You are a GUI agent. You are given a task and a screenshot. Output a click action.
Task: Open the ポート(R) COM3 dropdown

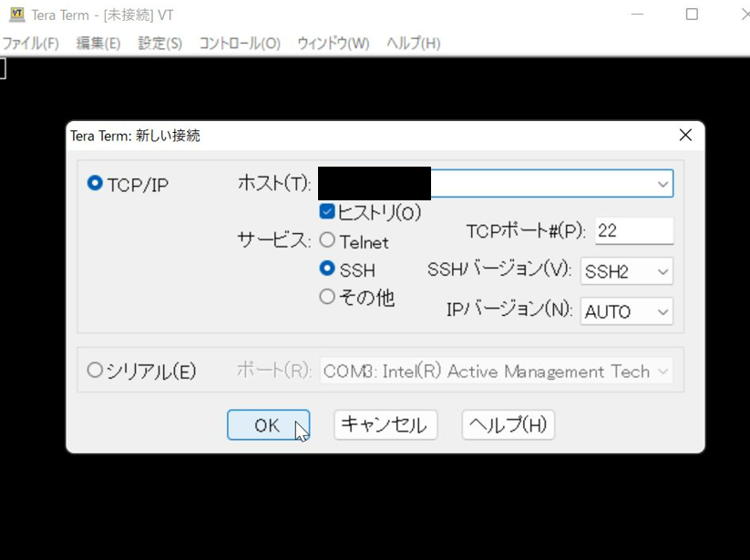(x=497, y=371)
